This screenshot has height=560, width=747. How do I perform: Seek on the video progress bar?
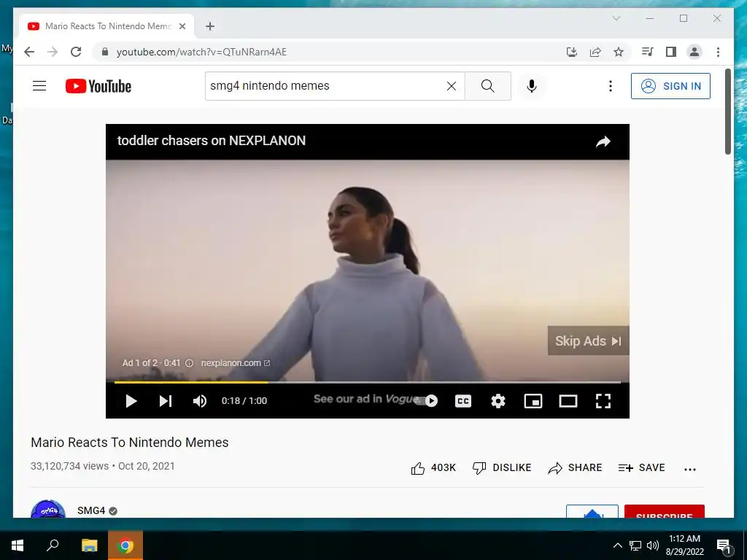368,382
